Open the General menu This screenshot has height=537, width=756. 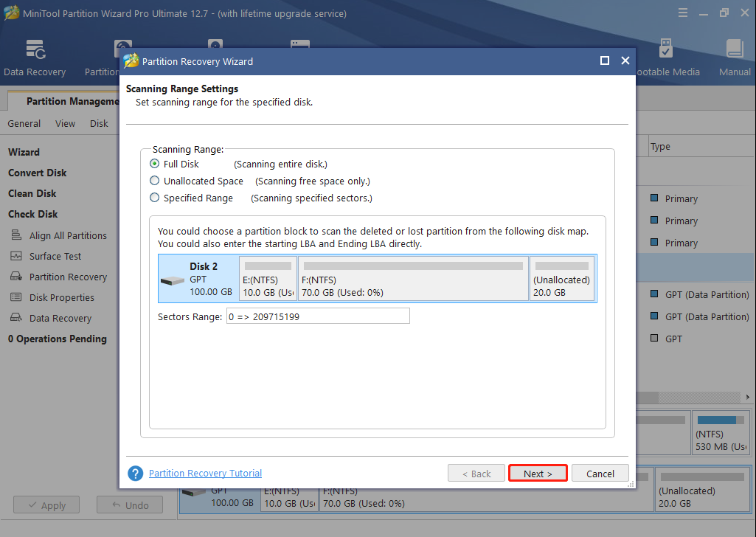[24, 123]
